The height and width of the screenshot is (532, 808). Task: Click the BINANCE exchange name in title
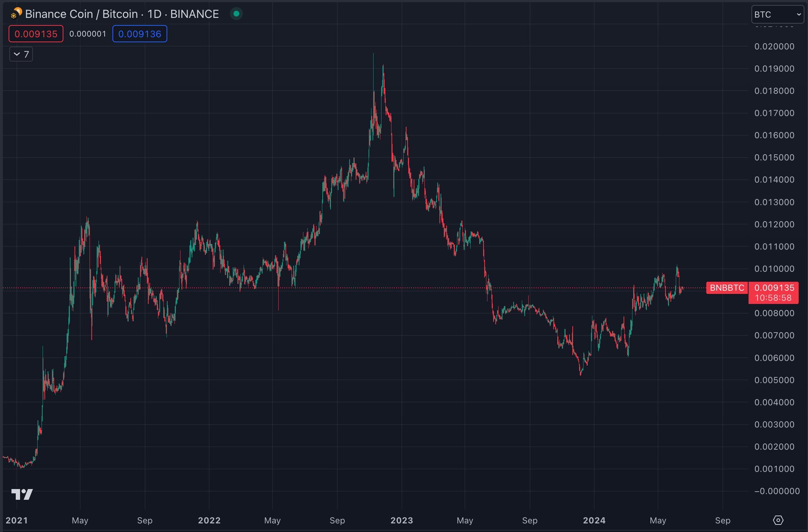pos(194,14)
